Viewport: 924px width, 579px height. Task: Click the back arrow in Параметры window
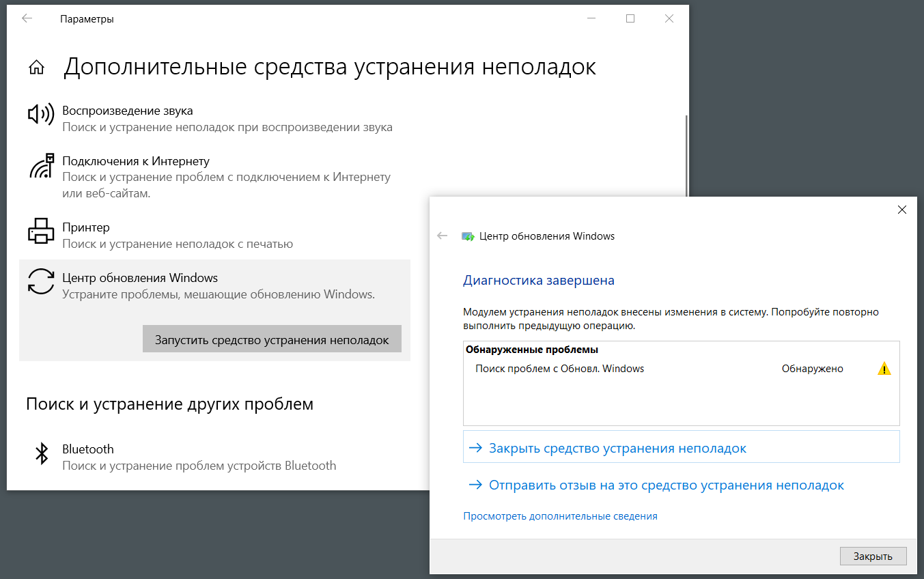point(27,19)
